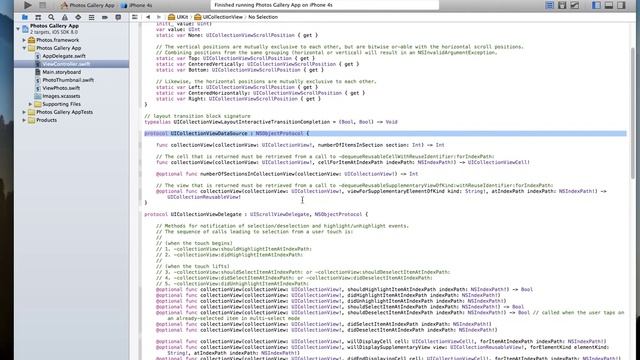Screen dimensions: 640x360
Task: Open PhotoThumbnail.swift in the navigator
Action: (68, 80)
